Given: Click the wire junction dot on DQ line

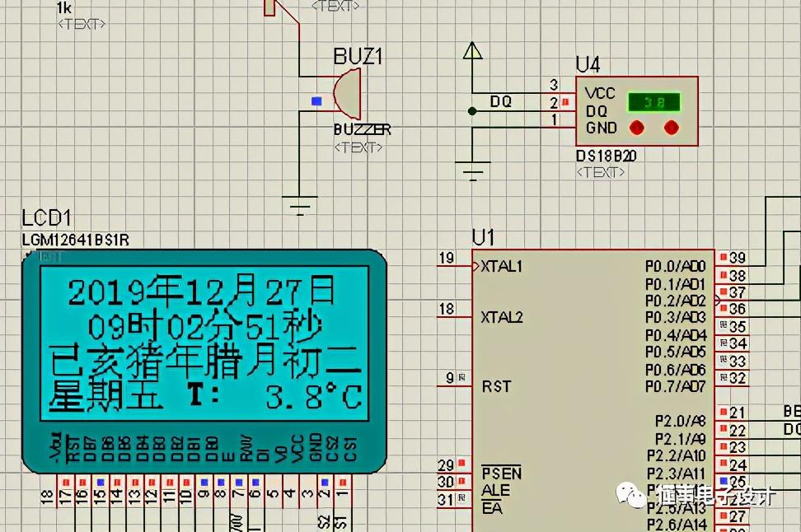Looking at the screenshot, I should click(472, 111).
